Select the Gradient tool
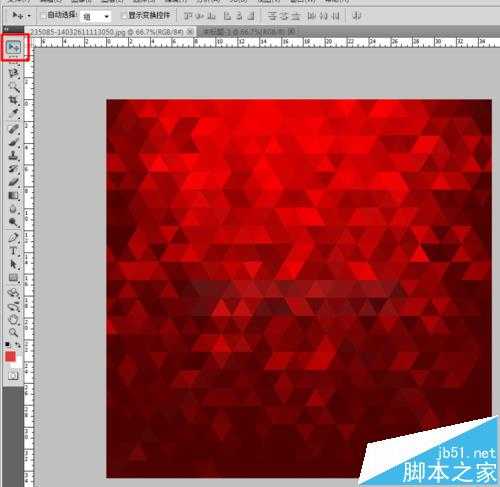 (13, 196)
